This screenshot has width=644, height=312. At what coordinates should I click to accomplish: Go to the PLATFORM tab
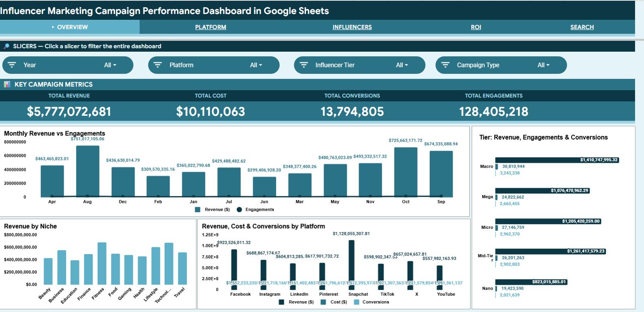[211, 27]
